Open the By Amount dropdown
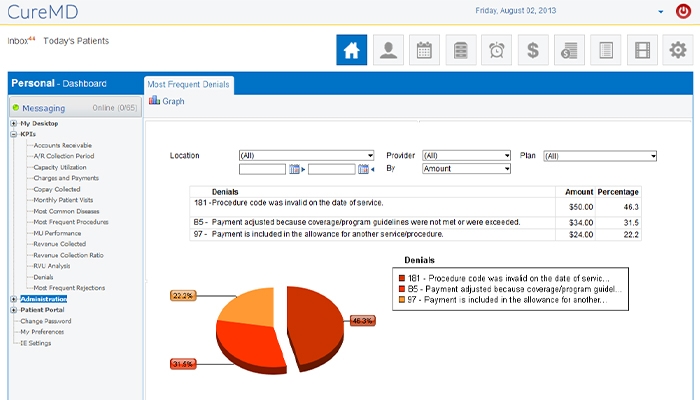This screenshot has width=700, height=400. pyautogui.click(x=466, y=169)
